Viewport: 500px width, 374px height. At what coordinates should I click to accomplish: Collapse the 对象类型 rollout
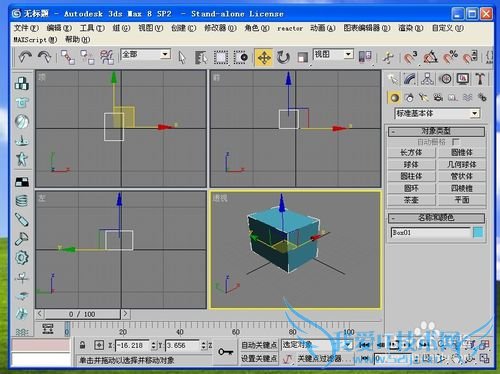coord(436,131)
